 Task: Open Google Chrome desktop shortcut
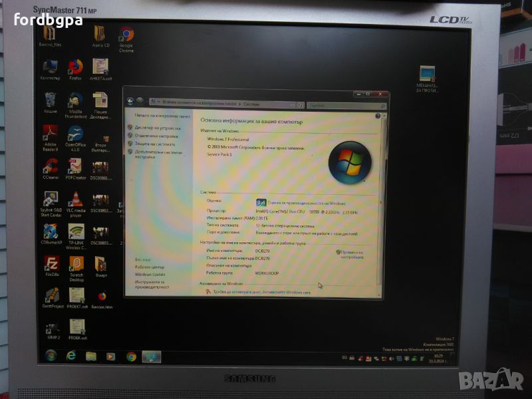tap(126, 37)
